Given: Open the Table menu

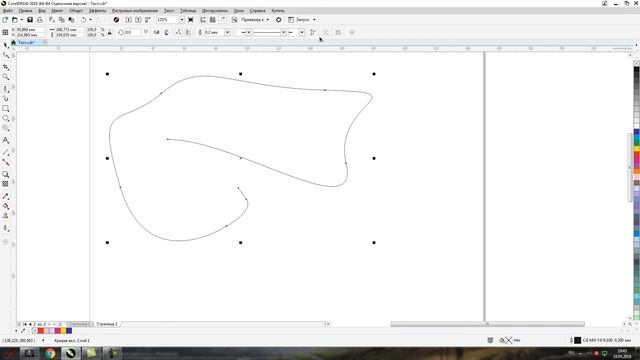Looking at the screenshot, I should (x=188, y=11).
